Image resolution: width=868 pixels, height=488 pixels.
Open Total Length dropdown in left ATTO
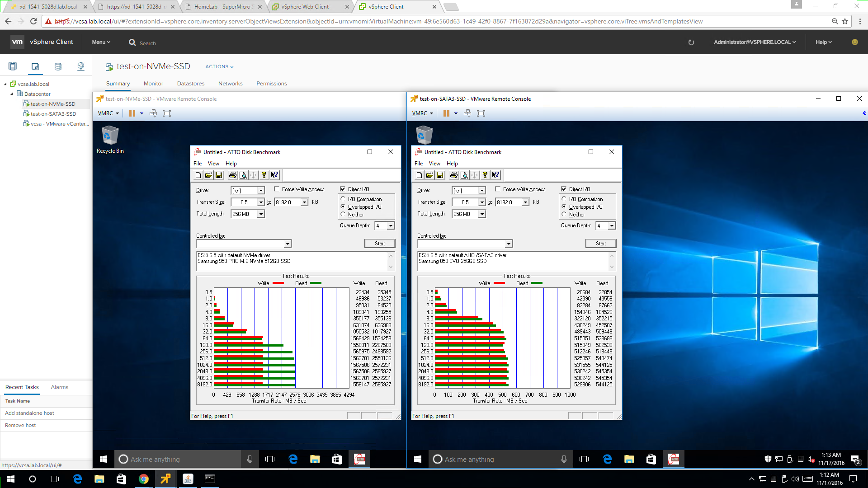(x=261, y=214)
